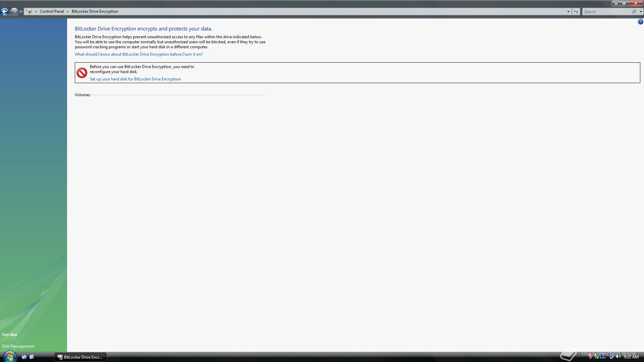Open the blue Help question mark
Screen dimensions: 644x362
(x=640, y=22)
